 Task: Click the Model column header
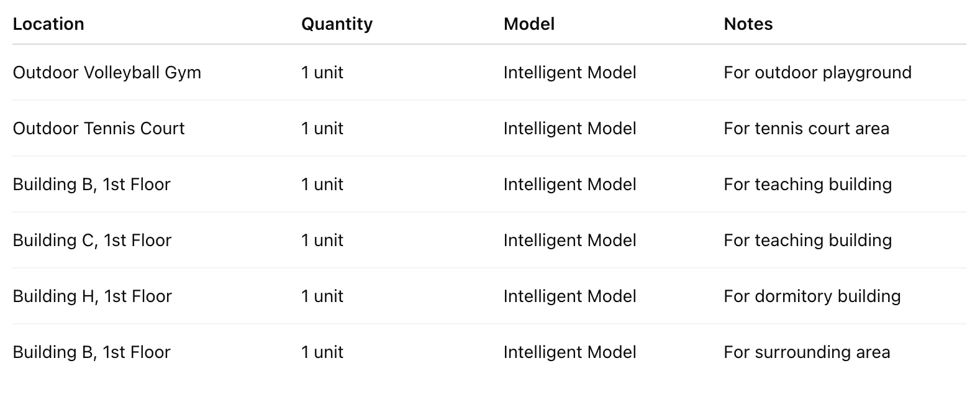tap(529, 24)
